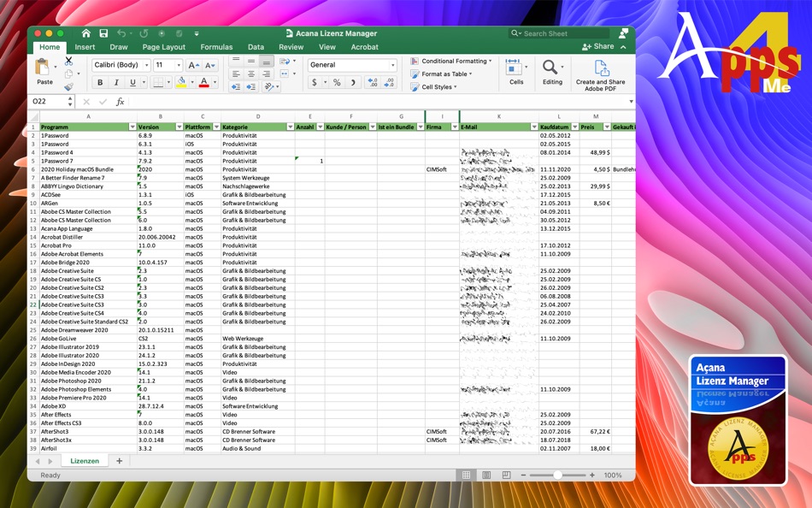Switch to Page Break Preview in status bar
Viewport: 812px width, 508px height.
tap(507, 475)
